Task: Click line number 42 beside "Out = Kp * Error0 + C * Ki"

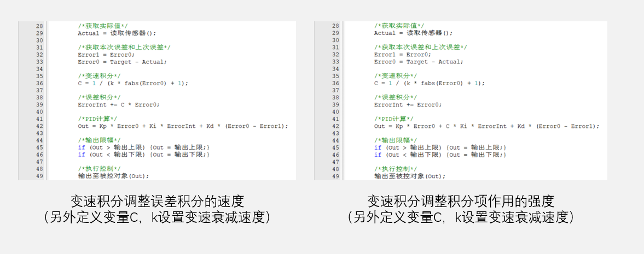Action: 335,126
